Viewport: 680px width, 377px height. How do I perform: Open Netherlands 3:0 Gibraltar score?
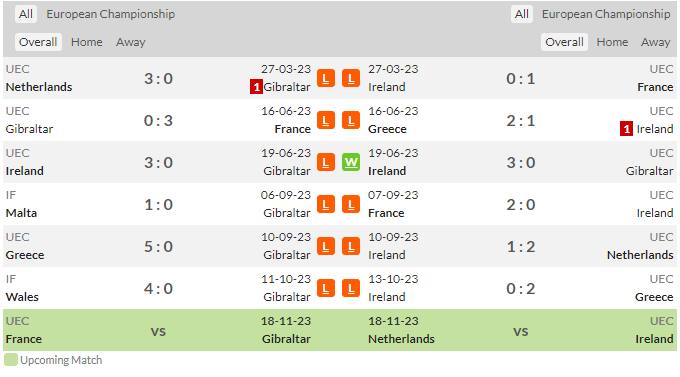pos(158,79)
